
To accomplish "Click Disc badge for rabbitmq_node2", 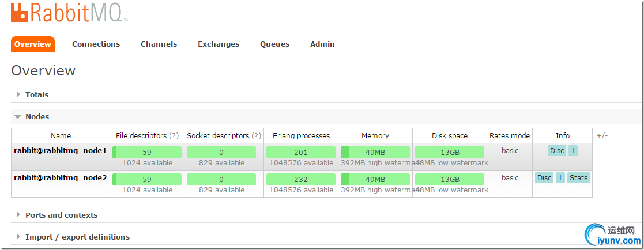I will pos(545,178).
